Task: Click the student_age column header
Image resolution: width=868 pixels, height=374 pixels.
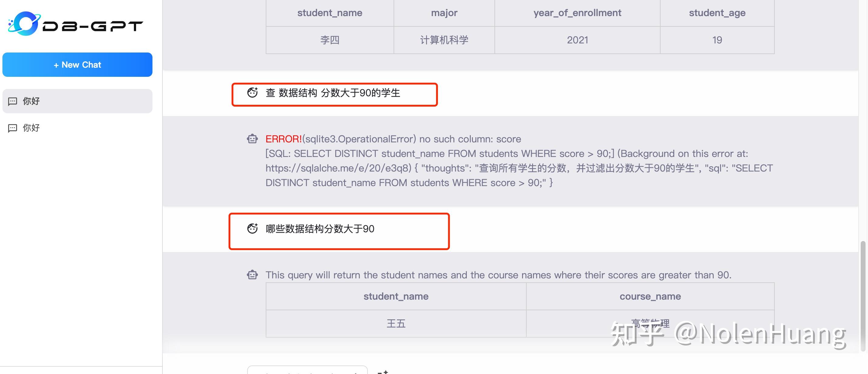Action: 717,13
